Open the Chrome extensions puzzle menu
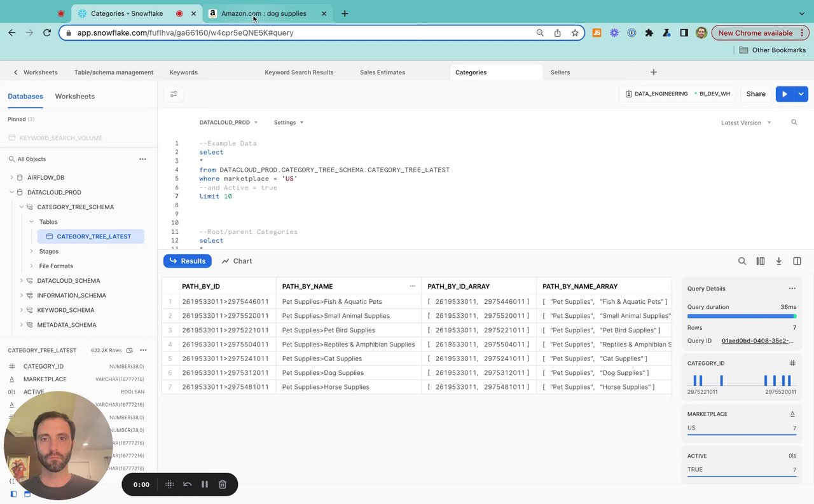The height and width of the screenshot is (504, 814). click(649, 32)
